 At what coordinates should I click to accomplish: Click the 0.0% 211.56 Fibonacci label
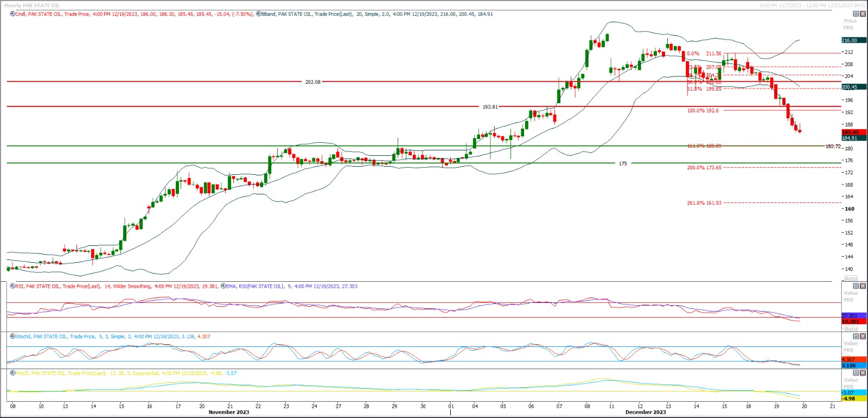point(704,54)
